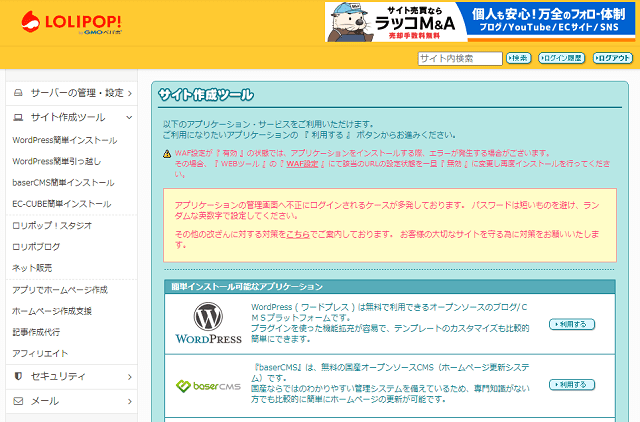Expand the セキュリティ sidebar menu
The width and height of the screenshot is (640, 422).
coord(72,377)
